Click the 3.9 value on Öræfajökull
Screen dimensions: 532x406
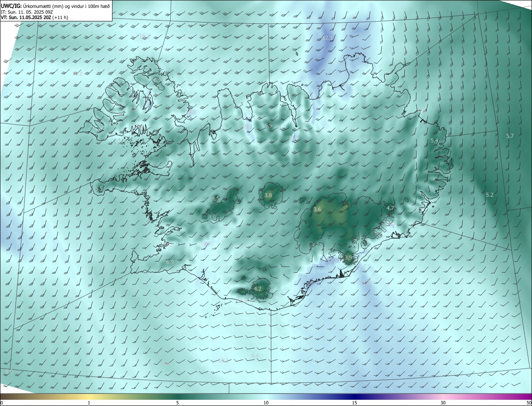point(348,257)
